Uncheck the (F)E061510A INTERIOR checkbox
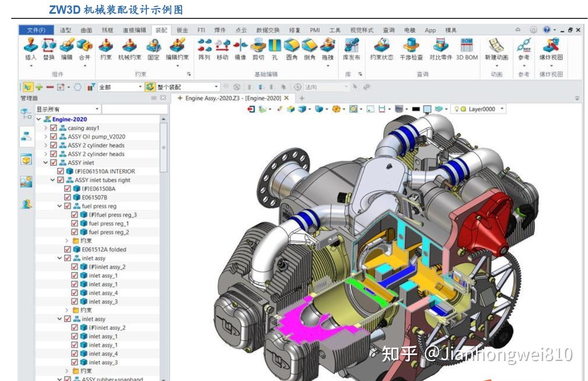The height and width of the screenshot is (381, 588). [x=61, y=171]
